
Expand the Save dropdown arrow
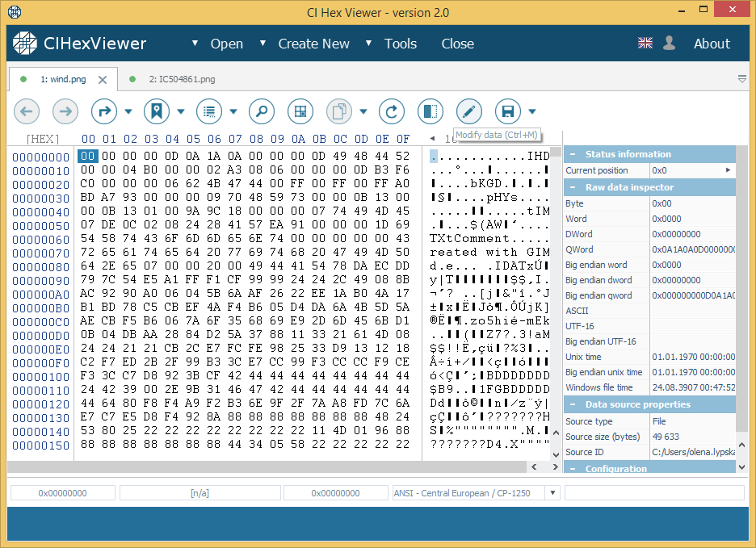pos(532,112)
